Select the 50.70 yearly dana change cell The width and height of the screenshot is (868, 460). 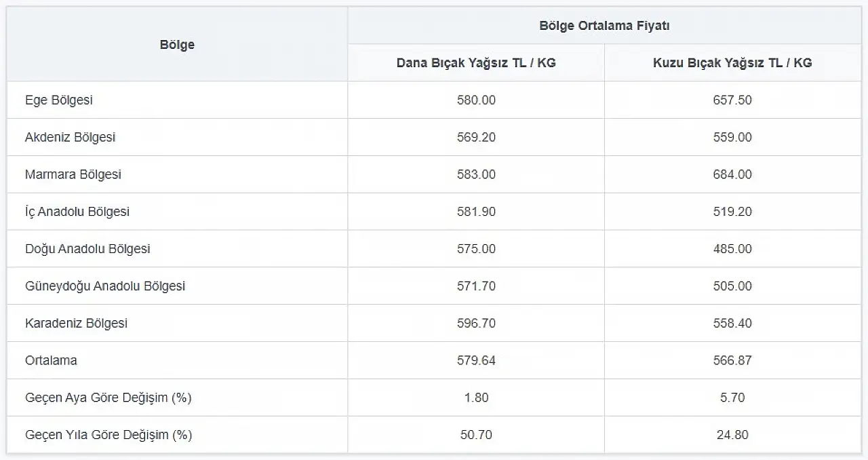coord(476,435)
